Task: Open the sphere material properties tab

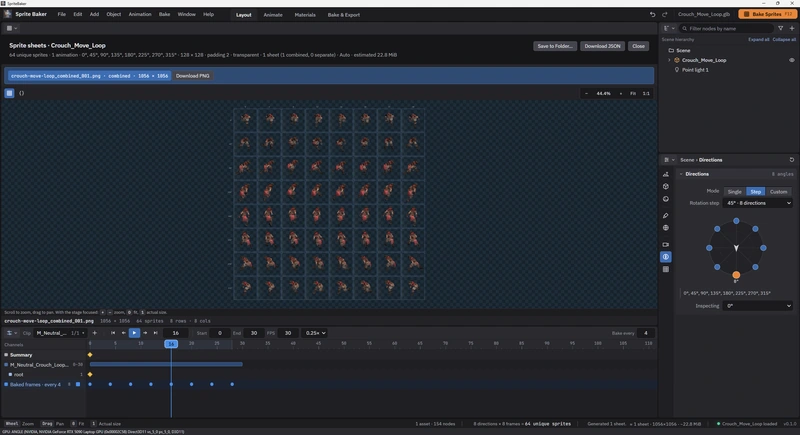Action: (x=666, y=199)
